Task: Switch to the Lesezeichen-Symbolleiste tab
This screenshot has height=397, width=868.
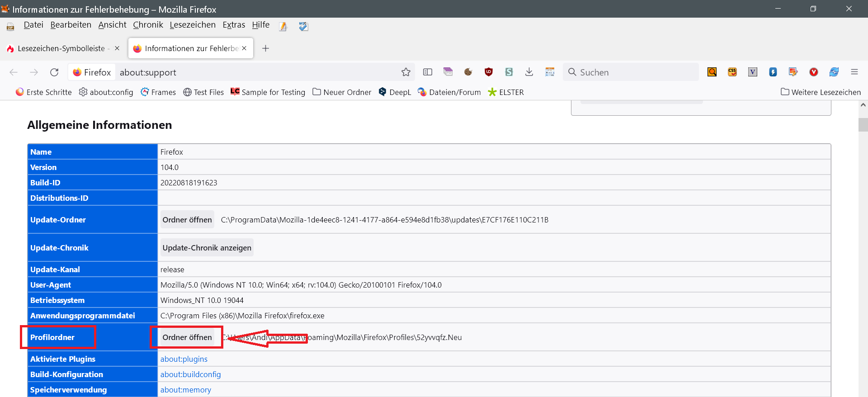Action: (x=61, y=48)
